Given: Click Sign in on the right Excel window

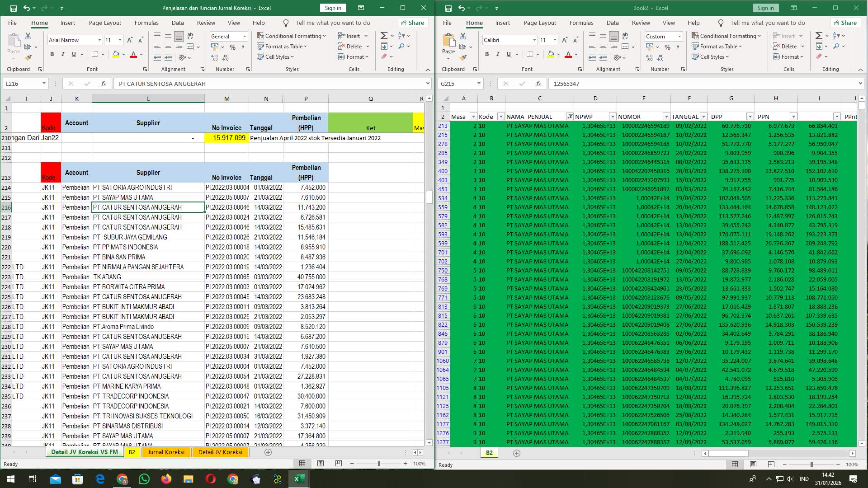Looking at the screenshot, I should tap(765, 8).
